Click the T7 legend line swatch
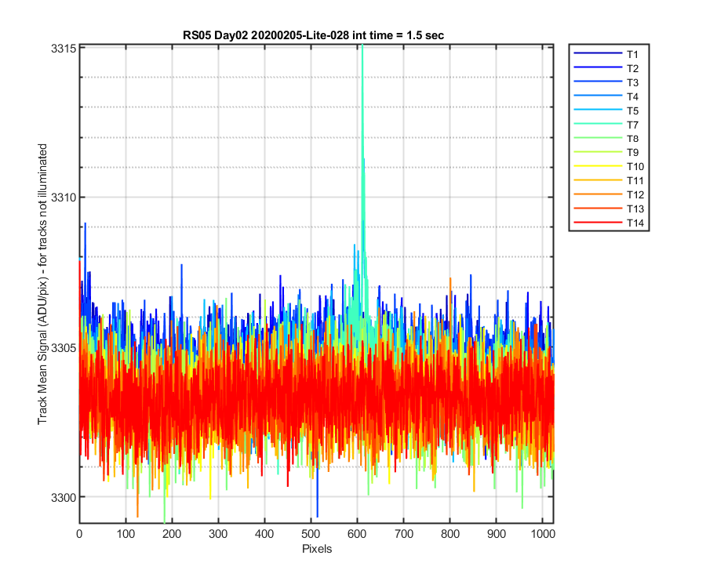 598,124
